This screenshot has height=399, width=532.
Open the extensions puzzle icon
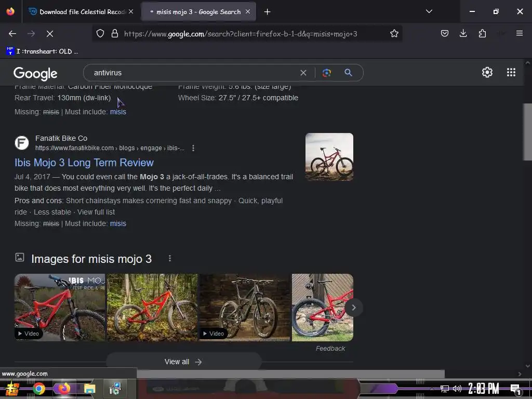482,34
